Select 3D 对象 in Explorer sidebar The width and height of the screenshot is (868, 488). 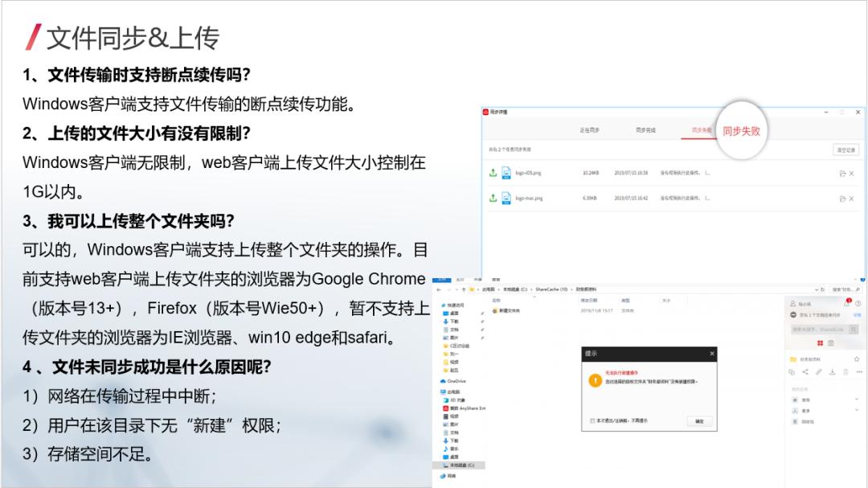[454, 400]
